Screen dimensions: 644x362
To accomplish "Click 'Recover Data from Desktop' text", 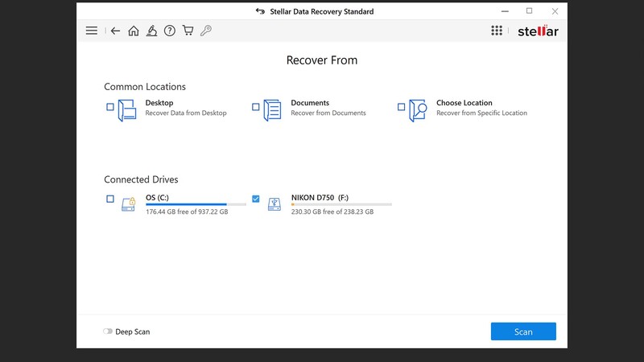I will click(186, 113).
